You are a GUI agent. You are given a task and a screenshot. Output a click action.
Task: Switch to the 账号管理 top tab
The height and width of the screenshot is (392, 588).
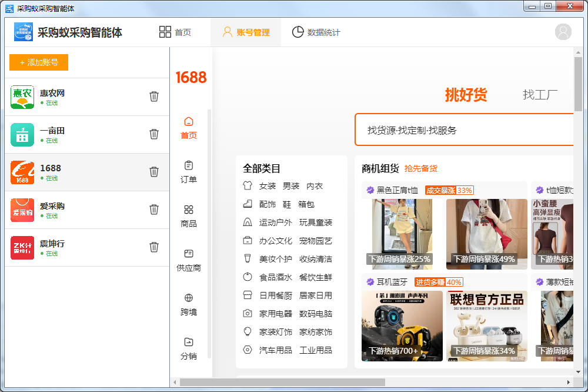(x=246, y=32)
